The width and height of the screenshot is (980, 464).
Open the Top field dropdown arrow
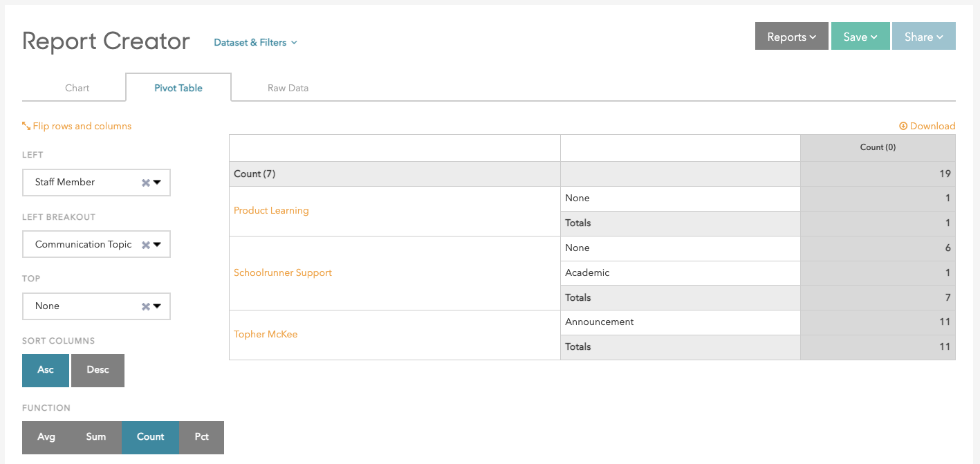tap(157, 306)
